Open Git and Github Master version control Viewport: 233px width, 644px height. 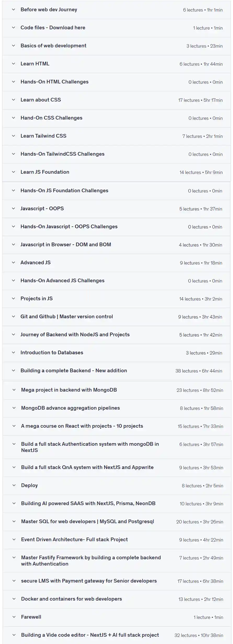(x=66, y=317)
